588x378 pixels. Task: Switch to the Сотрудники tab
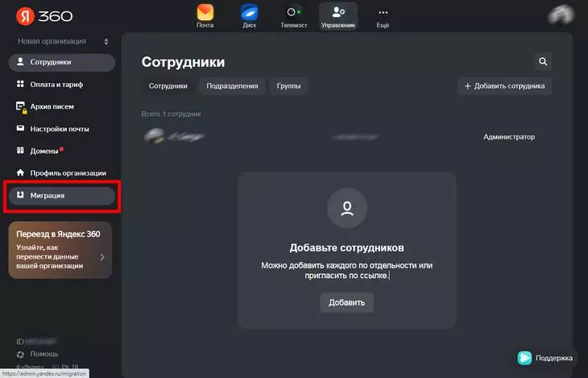click(168, 86)
